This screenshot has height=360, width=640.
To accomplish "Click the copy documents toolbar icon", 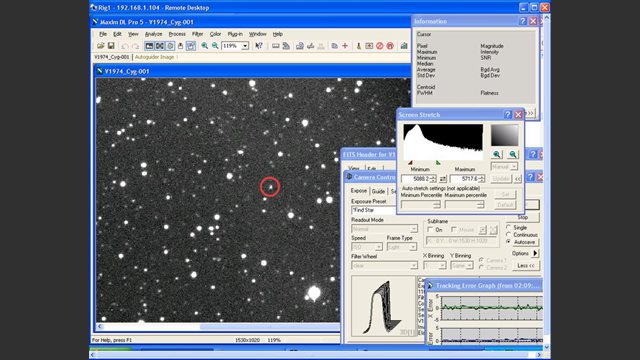I will (335, 46).
